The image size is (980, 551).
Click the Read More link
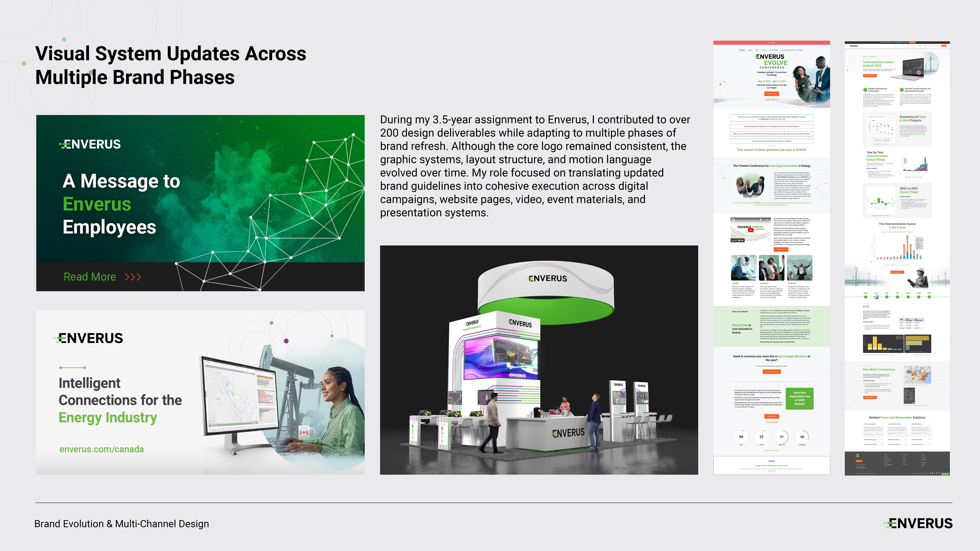pyautogui.click(x=90, y=277)
